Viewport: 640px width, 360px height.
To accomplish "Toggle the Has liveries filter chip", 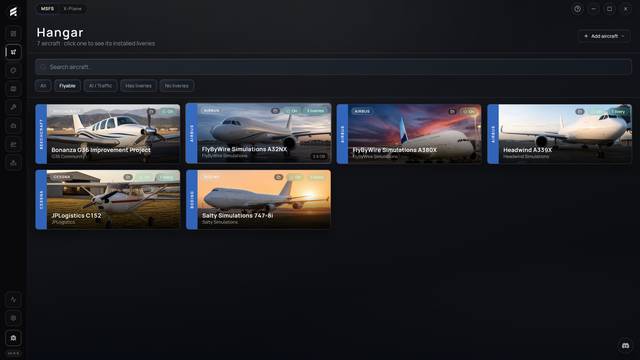I will tap(138, 86).
